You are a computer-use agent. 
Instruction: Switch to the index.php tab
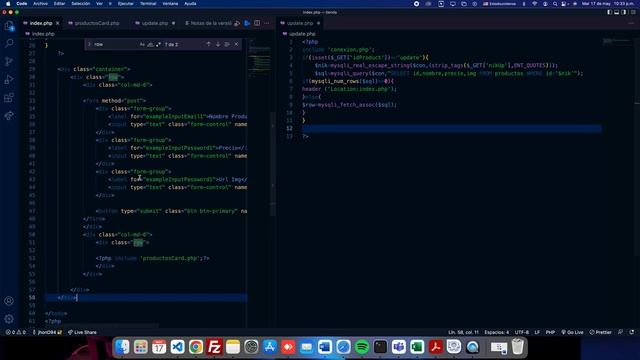point(41,23)
